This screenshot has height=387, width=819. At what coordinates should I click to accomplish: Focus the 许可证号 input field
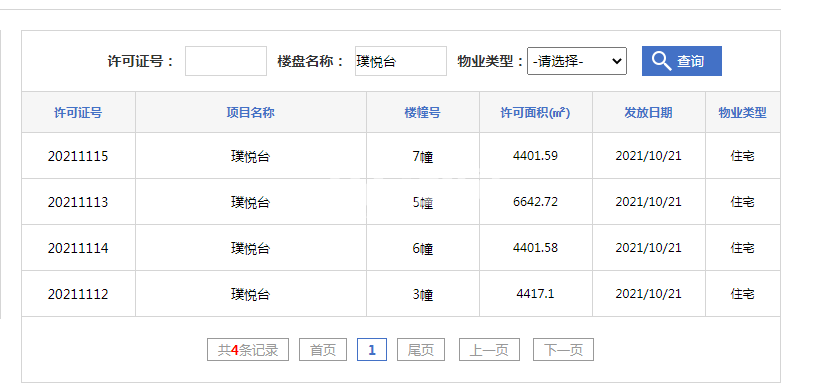point(226,61)
